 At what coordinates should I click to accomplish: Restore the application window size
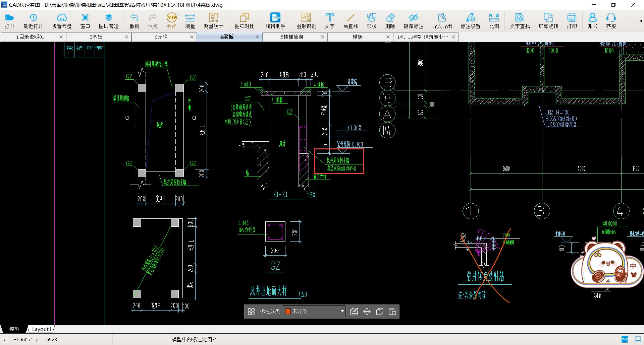click(613, 5)
